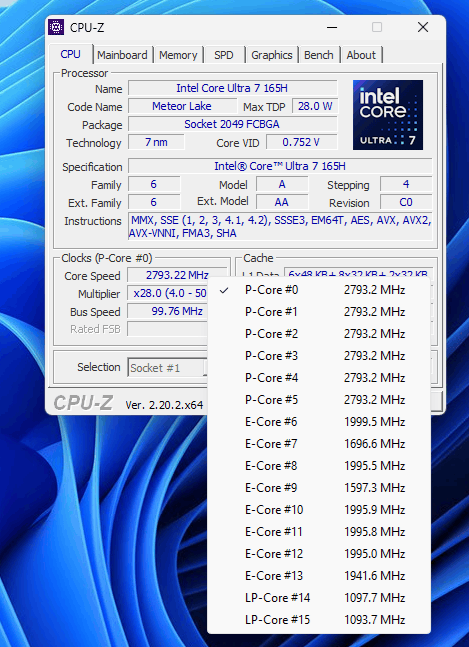Click the empty Rated FSB field
This screenshot has width=469, height=647.
[x=168, y=329]
